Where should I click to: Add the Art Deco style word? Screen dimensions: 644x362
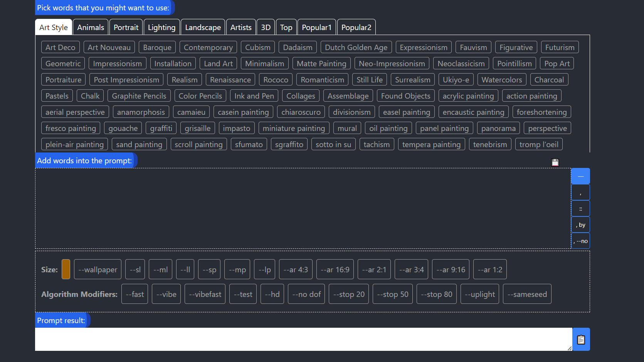pyautogui.click(x=61, y=47)
